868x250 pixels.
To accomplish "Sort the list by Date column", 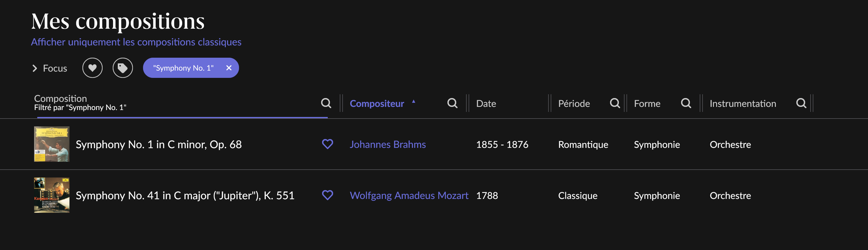I will (486, 103).
